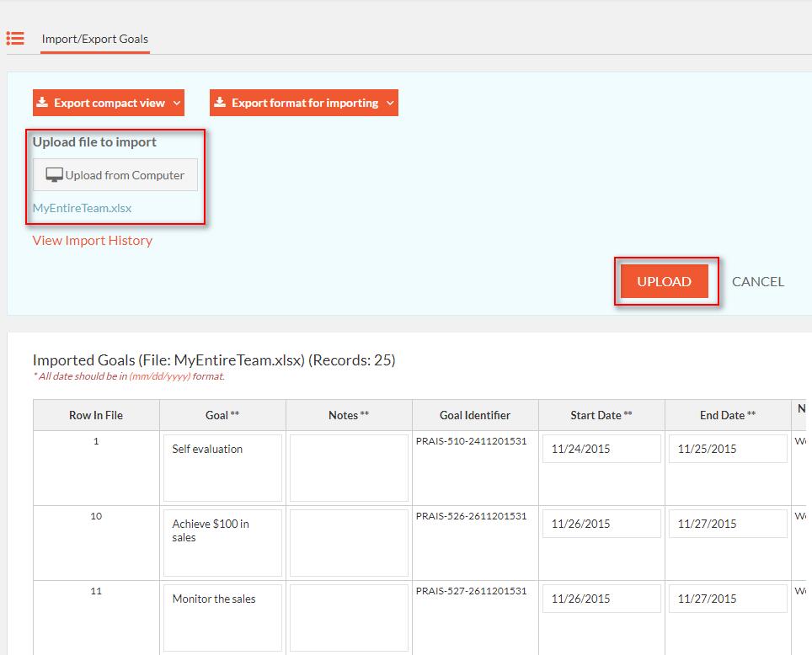
Task: Edit row 10 Start Date 11/26/2015 field
Action: click(601, 524)
